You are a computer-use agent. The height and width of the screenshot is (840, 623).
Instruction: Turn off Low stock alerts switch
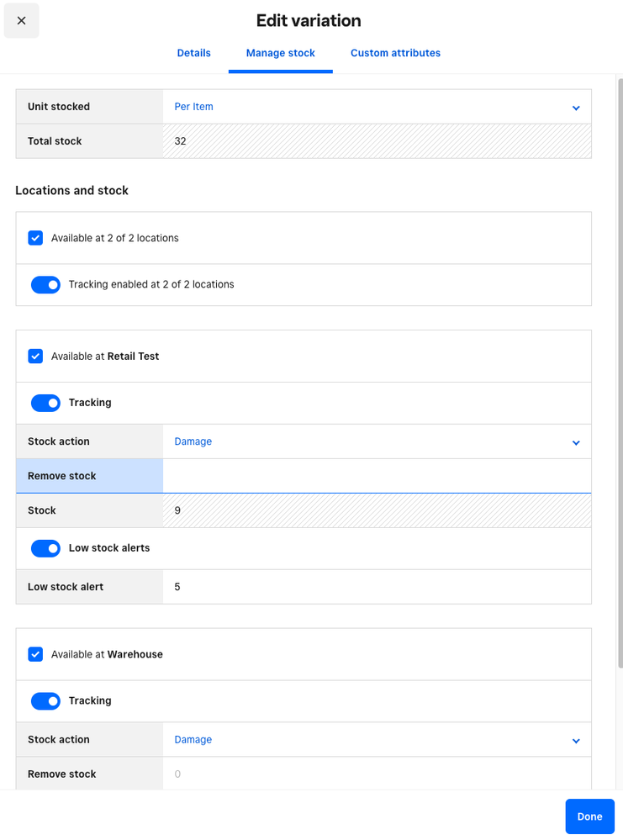click(x=45, y=548)
